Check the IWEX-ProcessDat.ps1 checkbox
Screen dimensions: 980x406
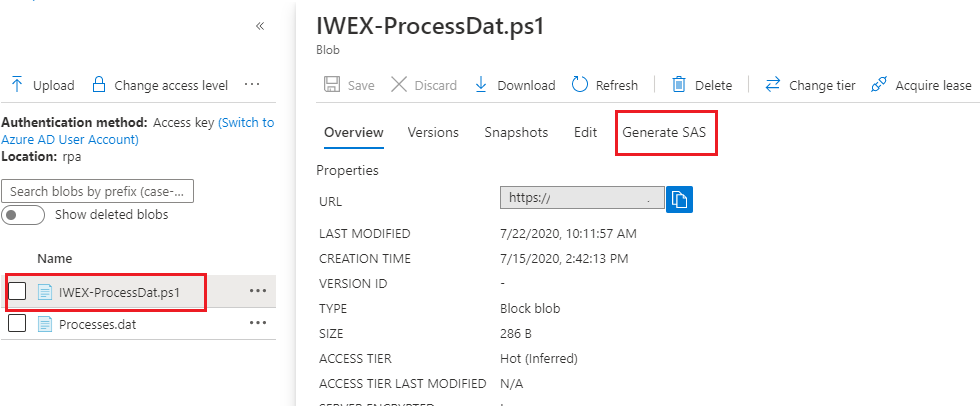tap(17, 292)
